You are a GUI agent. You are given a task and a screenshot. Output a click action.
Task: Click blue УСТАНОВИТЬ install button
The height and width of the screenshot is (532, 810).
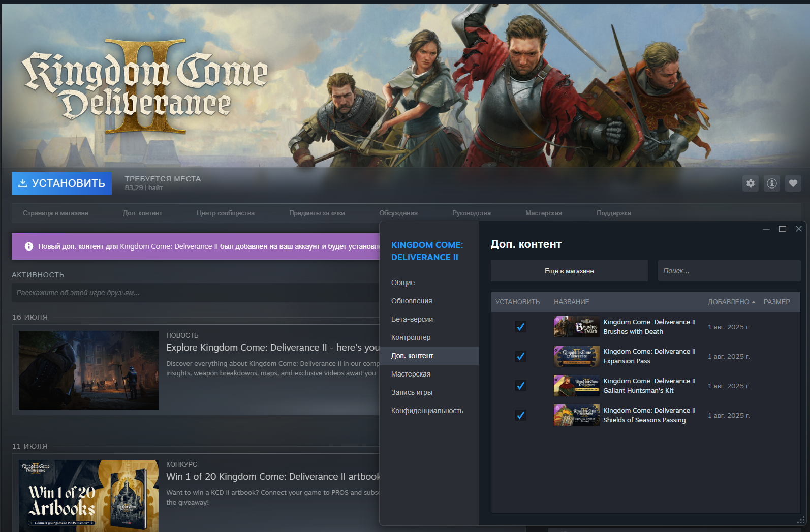click(x=61, y=183)
